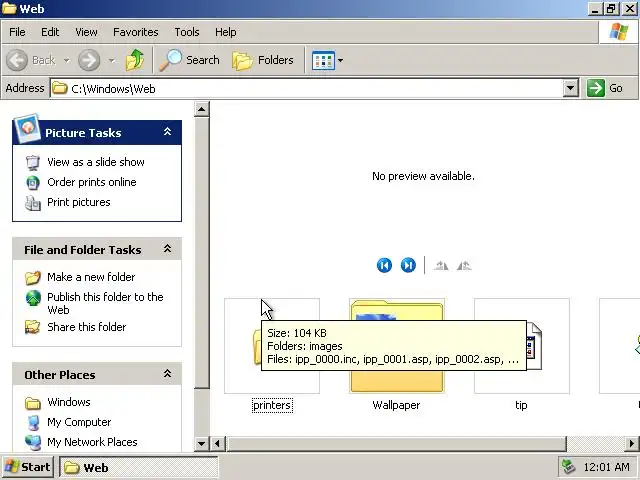The height and width of the screenshot is (480, 640).
Task: Collapse the File and Folder Tasks panel
Action: point(167,249)
